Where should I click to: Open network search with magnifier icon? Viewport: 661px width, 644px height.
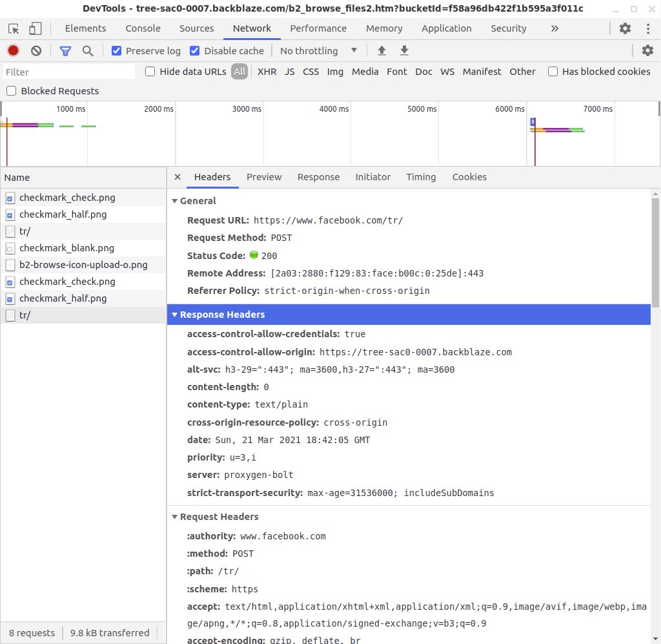click(x=88, y=51)
